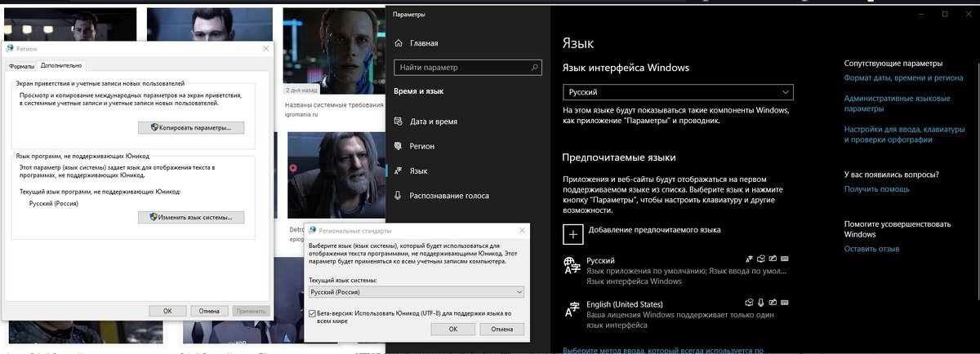Image resolution: width=980 pixels, height=354 pixels.
Task: Click the Сопутствующие параметры heading
Action: [893, 63]
